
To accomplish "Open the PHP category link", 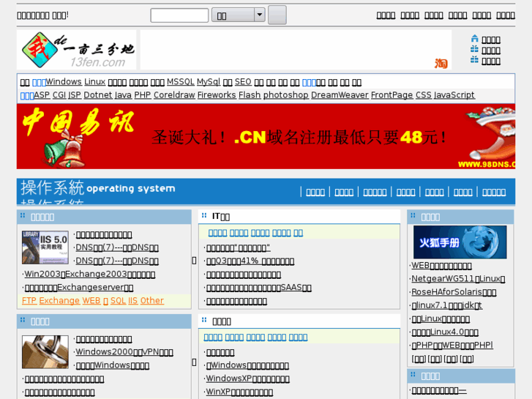I will pos(143,95).
